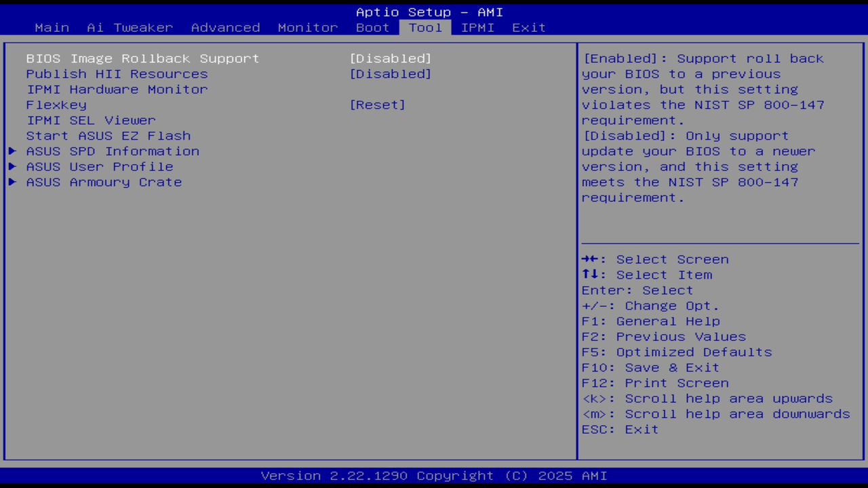This screenshot has width=868, height=488.
Task: Launch IPMI Hardware Monitor
Action: (x=117, y=89)
